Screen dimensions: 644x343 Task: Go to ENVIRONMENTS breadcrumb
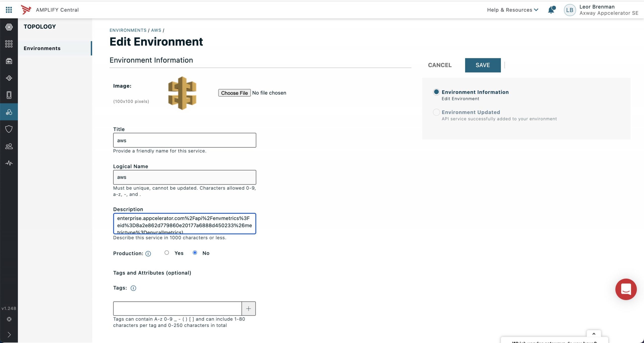pos(128,30)
